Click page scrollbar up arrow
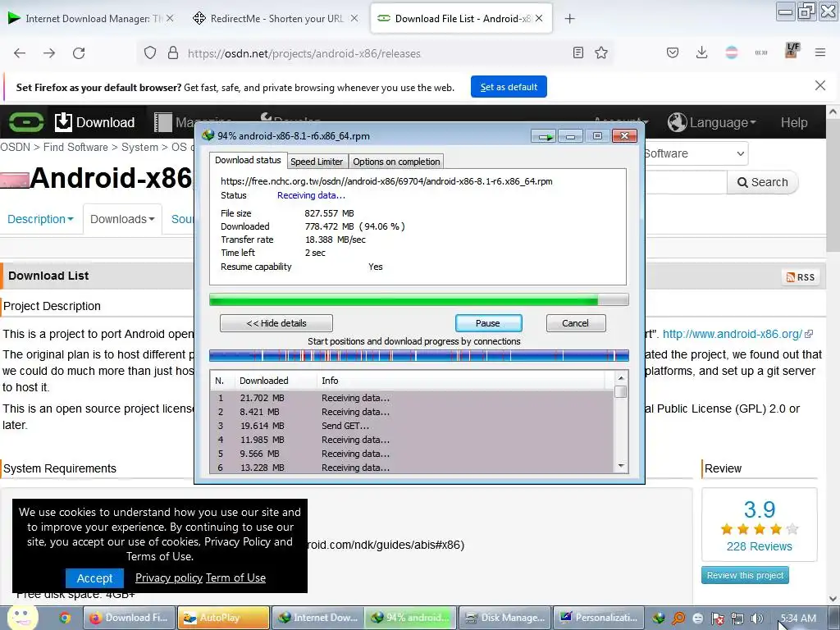 (x=833, y=112)
